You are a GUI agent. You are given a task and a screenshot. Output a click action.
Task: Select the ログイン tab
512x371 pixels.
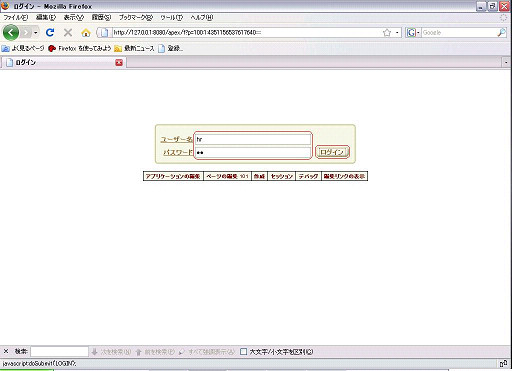click(x=63, y=62)
